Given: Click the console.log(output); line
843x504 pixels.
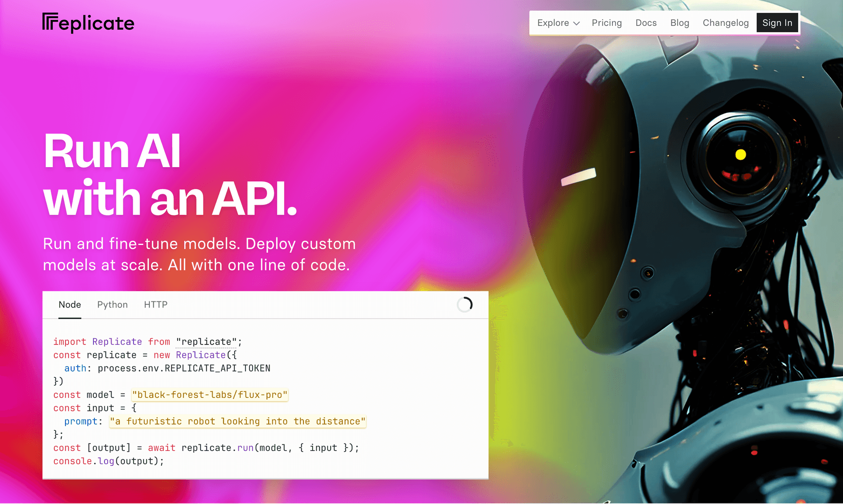Looking at the screenshot, I should point(108,461).
